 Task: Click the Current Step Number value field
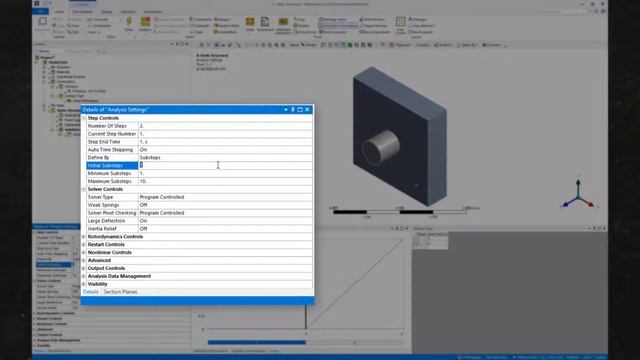(225, 134)
